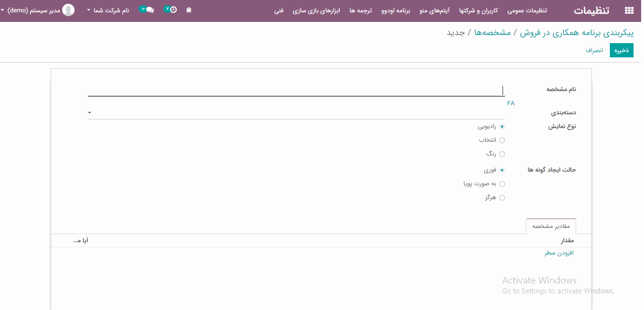The width and height of the screenshot is (644, 310).
Task: Click the user avatar picture
Action: tap(68, 10)
